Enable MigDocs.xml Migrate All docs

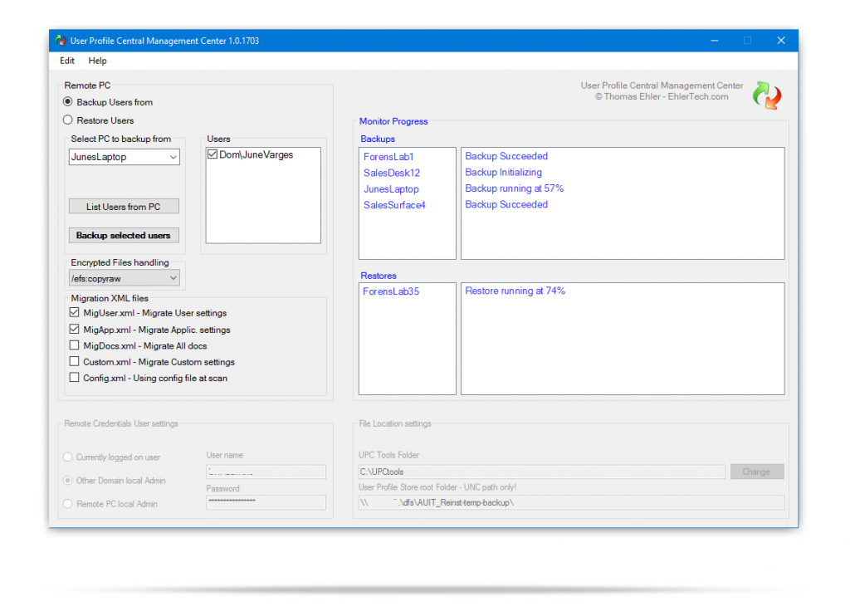(75, 345)
